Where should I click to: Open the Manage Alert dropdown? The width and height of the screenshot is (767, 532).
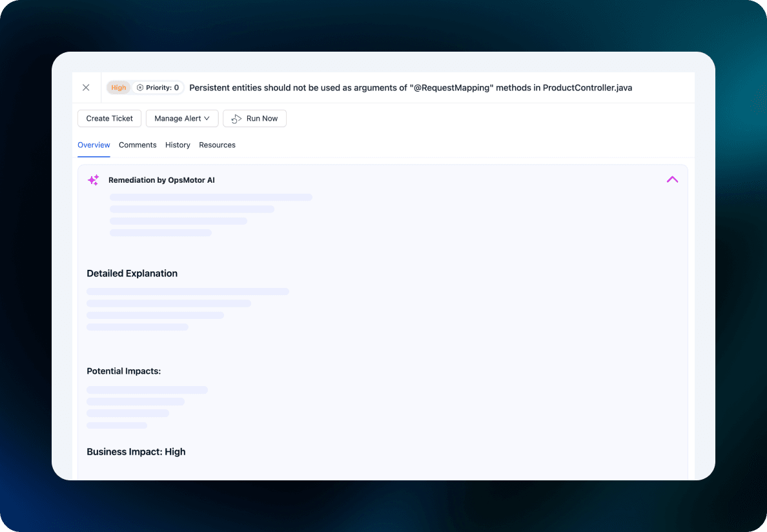tap(182, 118)
